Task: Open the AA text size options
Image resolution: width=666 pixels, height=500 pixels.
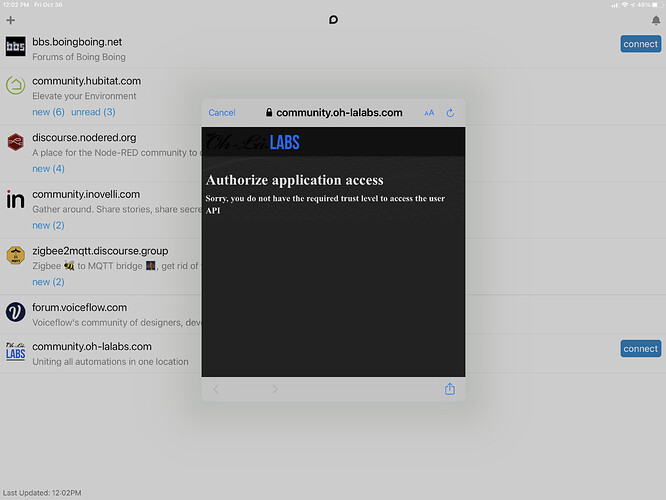Action: point(429,113)
